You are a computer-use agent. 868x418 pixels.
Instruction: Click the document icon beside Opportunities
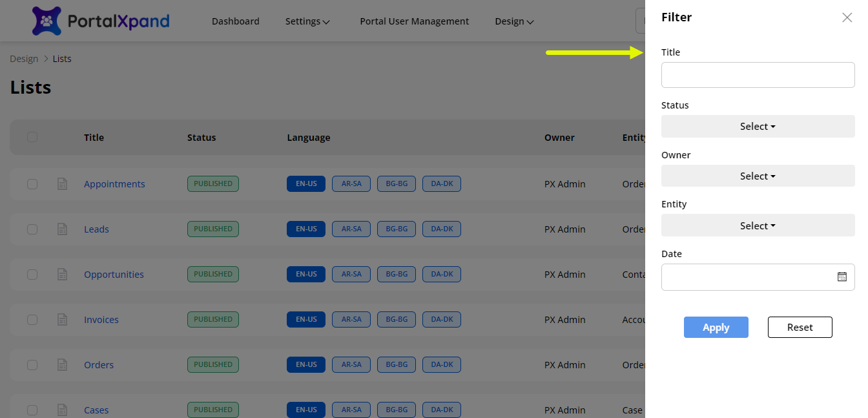(63, 275)
